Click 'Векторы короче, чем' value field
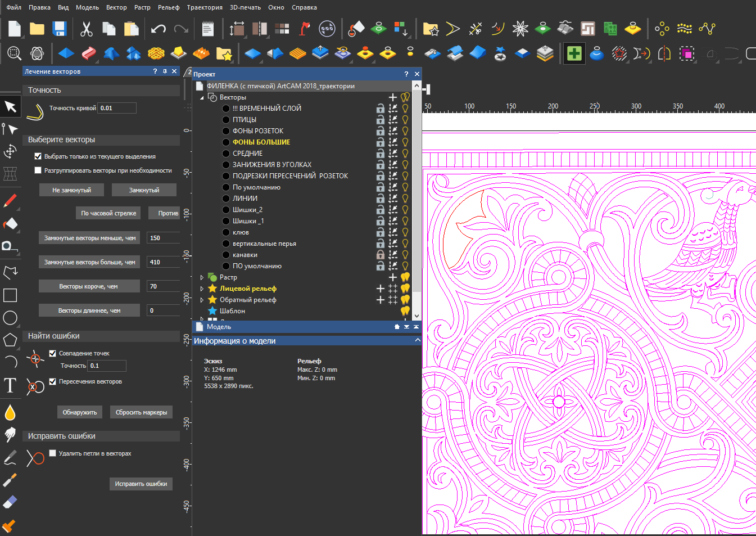The image size is (756, 536). pos(164,286)
